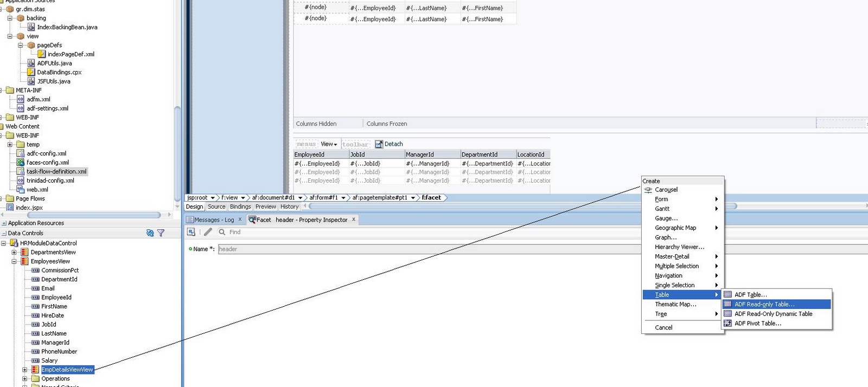Click the DataBindings.cpx file icon
The width and height of the screenshot is (868, 387).
pos(31,72)
